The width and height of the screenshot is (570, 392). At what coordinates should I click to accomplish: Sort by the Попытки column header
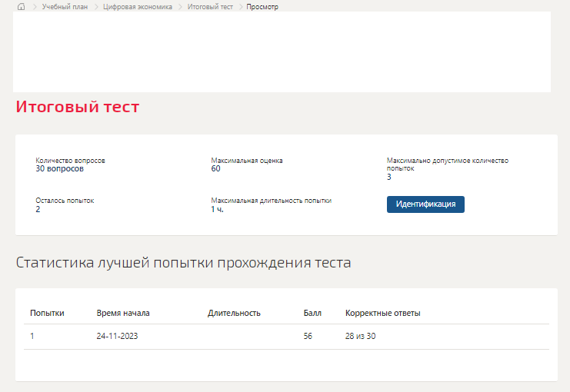click(x=47, y=313)
